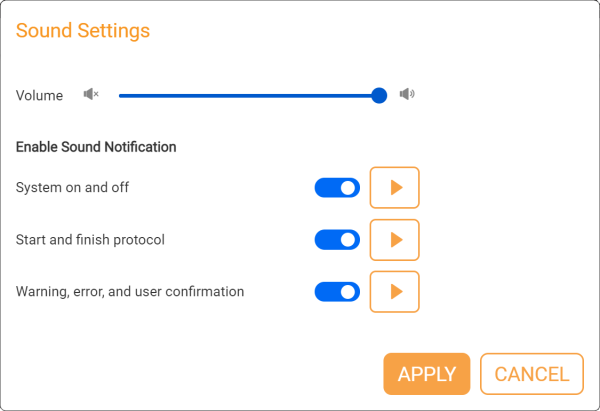600x411 pixels.
Task: Click the Sound Settings dialog title
Action: pyautogui.click(x=83, y=31)
